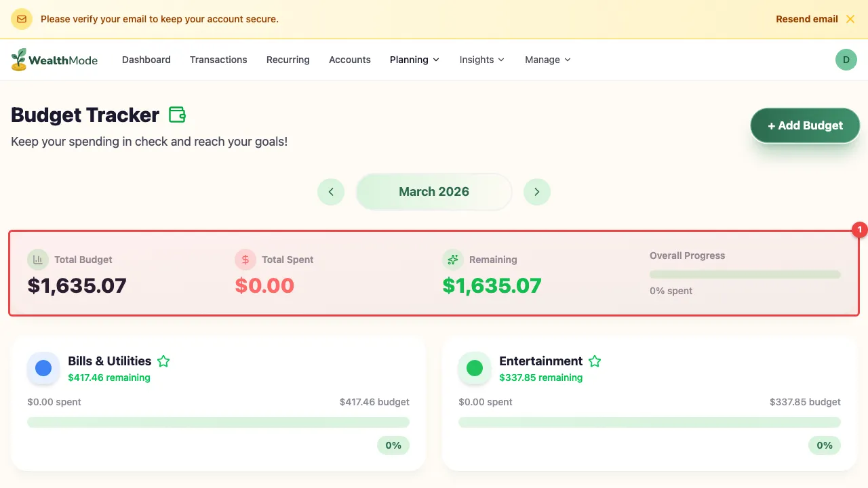Open the user avatar D menu
The height and width of the screenshot is (488, 868).
[x=846, y=60]
